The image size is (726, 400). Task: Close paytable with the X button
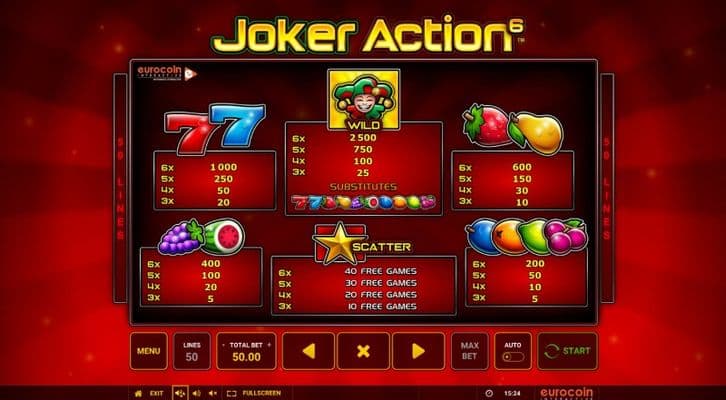pyautogui.click(x=363, y=351)
